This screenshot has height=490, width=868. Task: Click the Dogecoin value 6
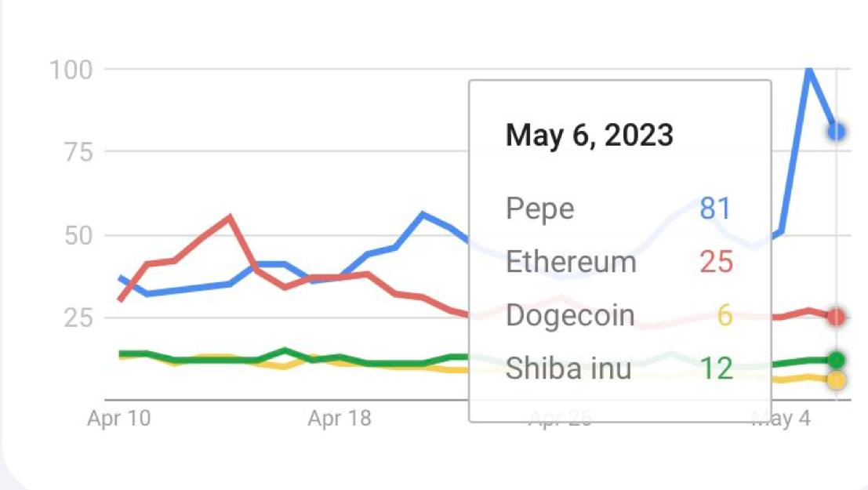pos(725,316)
